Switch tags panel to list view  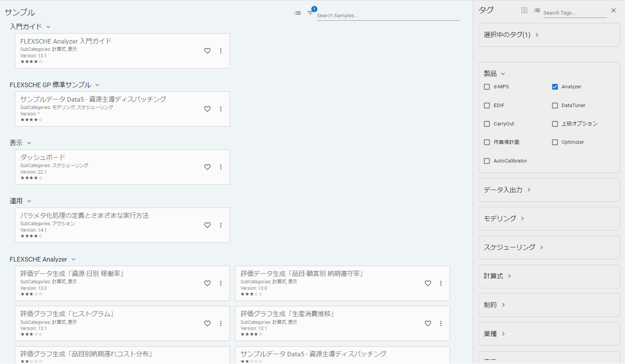click(537, 10)
